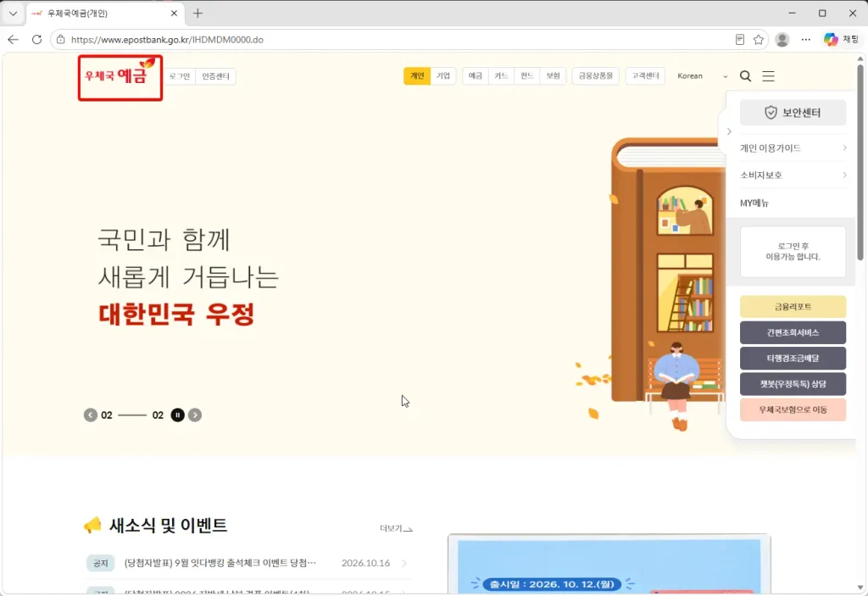Click 간편조회서비스 button
The image size is (868, 596).
[793, 332]
